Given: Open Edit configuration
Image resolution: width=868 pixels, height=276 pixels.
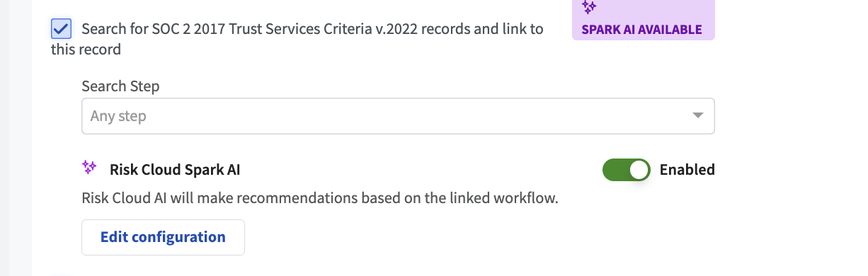Looking at the screenshot, I should point(163,237).
